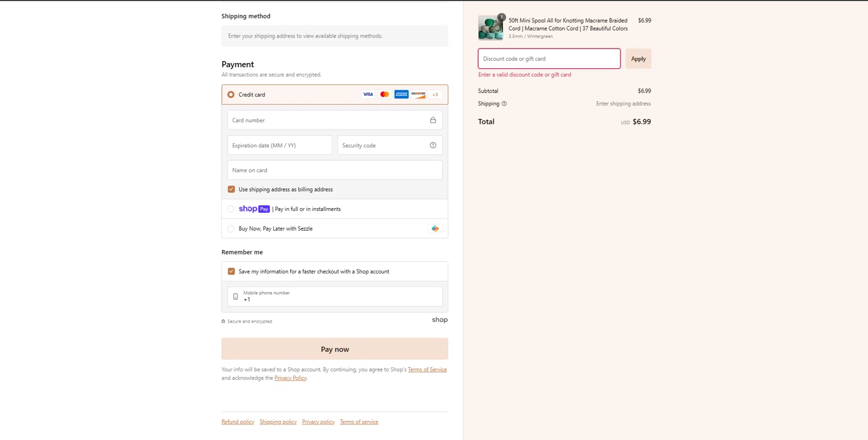Click the quantity badge on product image
868x440 pixels.
coord(502,17)
